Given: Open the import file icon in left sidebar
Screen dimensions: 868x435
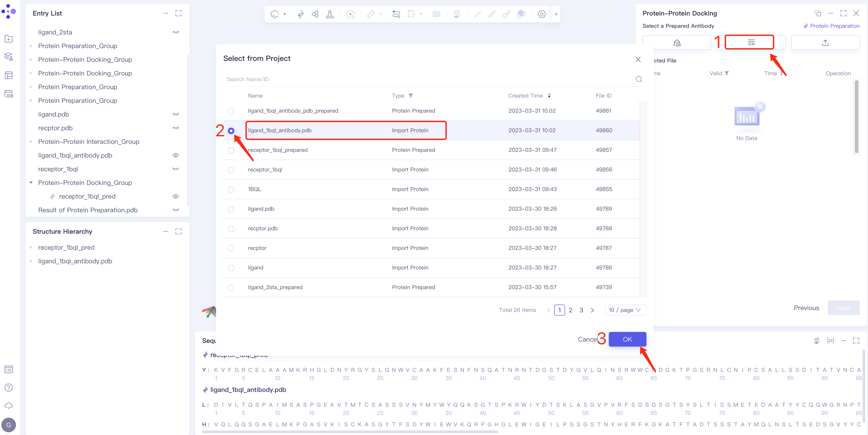Looking at the screenshot, I should tap(9, 39).
